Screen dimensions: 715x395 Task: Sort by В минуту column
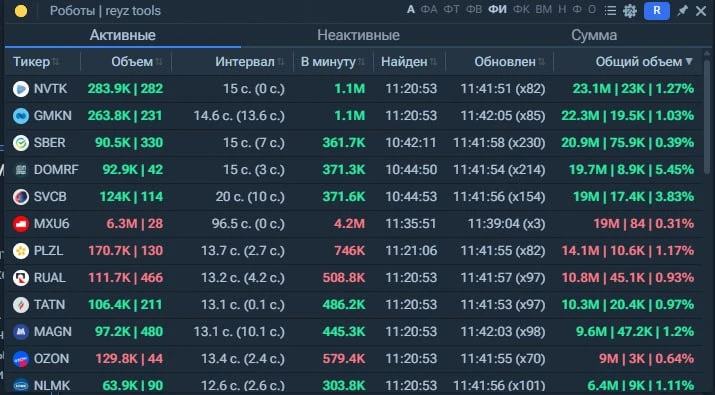click(x=333, y=62)
